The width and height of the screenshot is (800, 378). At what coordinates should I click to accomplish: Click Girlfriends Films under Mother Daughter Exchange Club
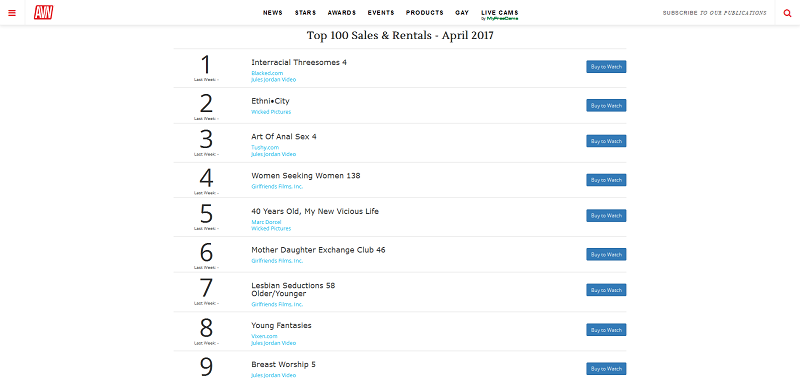277,261
